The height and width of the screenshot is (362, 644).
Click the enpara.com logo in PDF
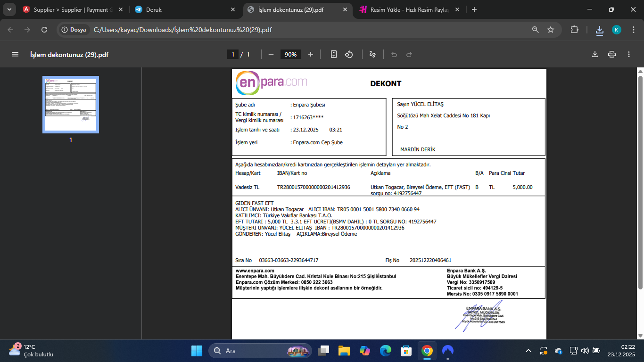coord(272,83)
